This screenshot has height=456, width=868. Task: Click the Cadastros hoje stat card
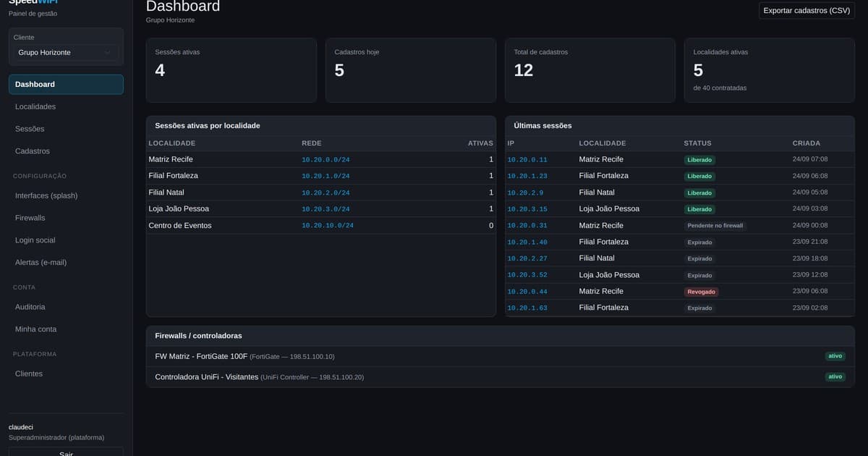[x=411, y=70]
